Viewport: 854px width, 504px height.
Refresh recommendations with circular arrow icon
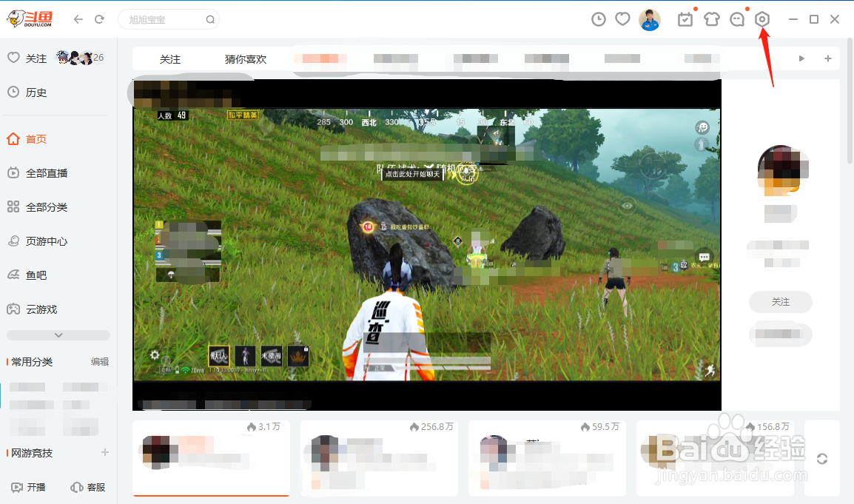pos(822,460)
